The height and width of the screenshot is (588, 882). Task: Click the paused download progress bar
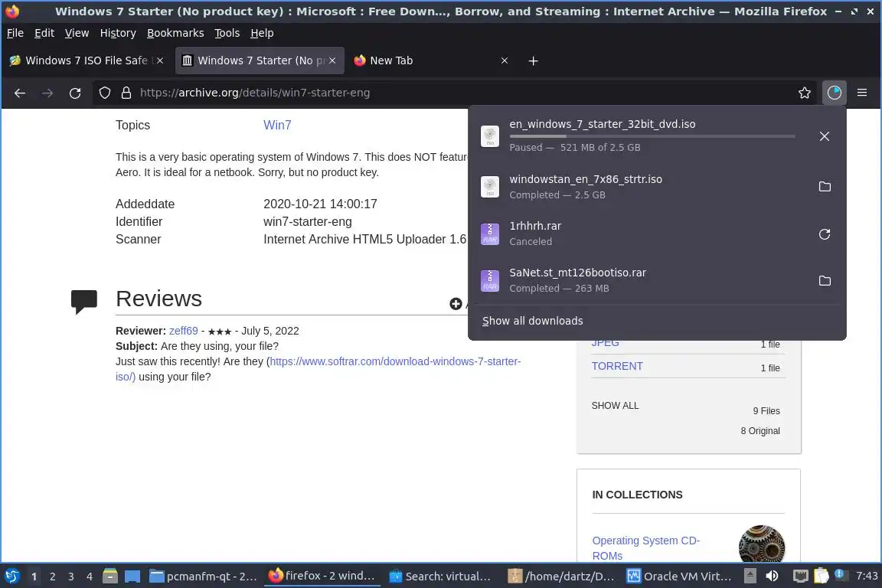(x=652, y=136)
